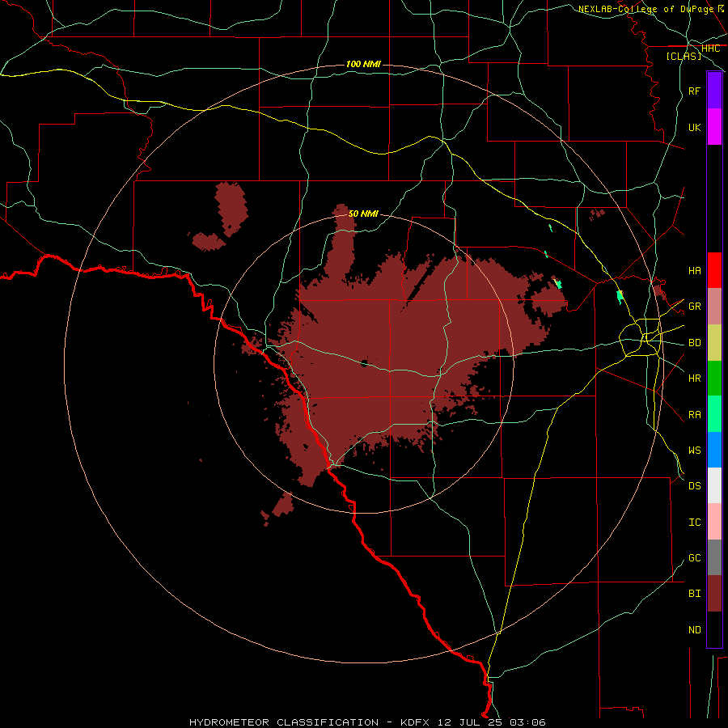The image size is (728, 728).
Task: Click the RF purple legend swatch
Action: click(x=714, y=91)
